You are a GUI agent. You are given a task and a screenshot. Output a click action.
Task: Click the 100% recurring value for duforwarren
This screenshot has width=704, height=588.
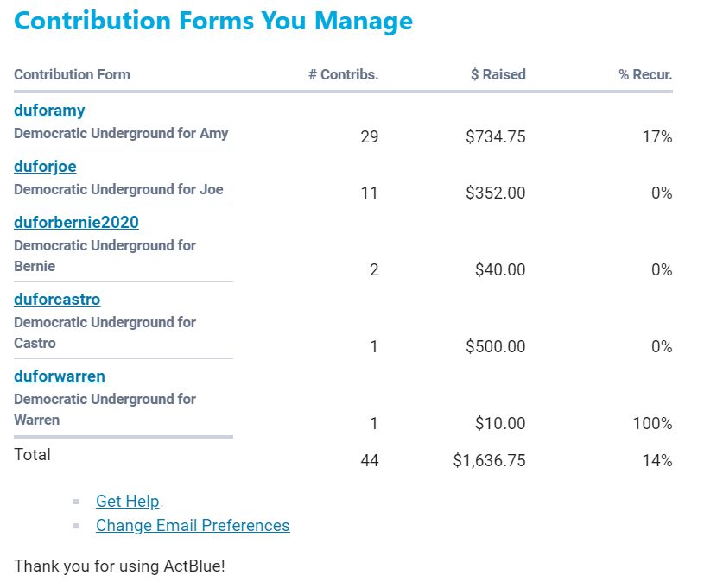(652, 423)
